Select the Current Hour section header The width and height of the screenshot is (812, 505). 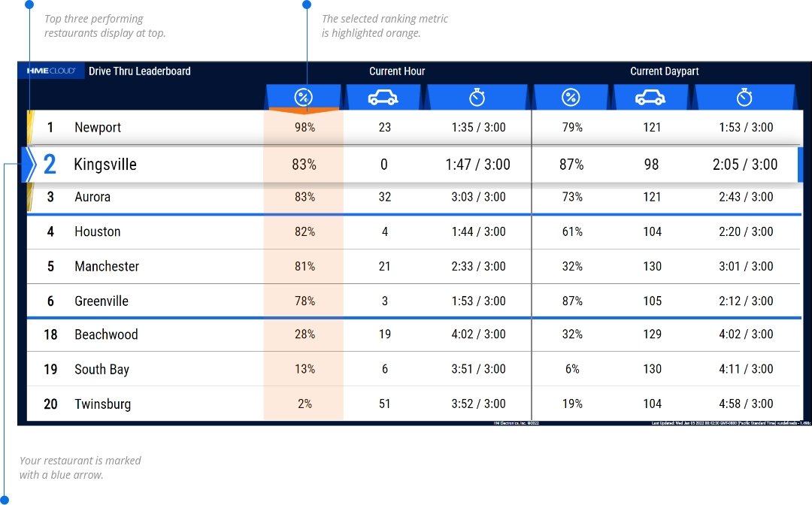(397, 71)
